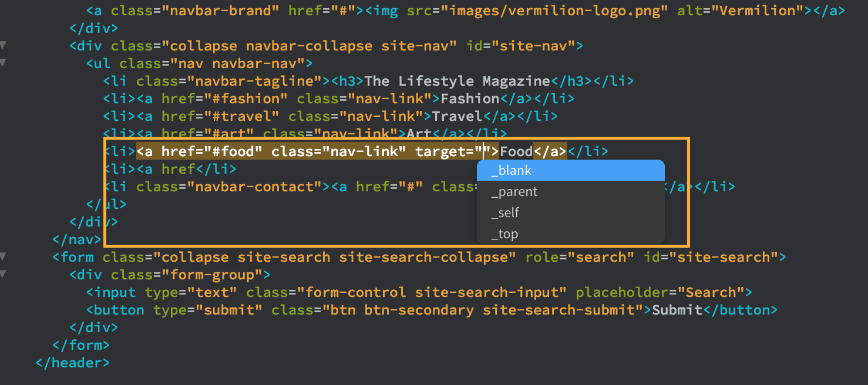Click the "Travel" anchor text

(456, 116)
